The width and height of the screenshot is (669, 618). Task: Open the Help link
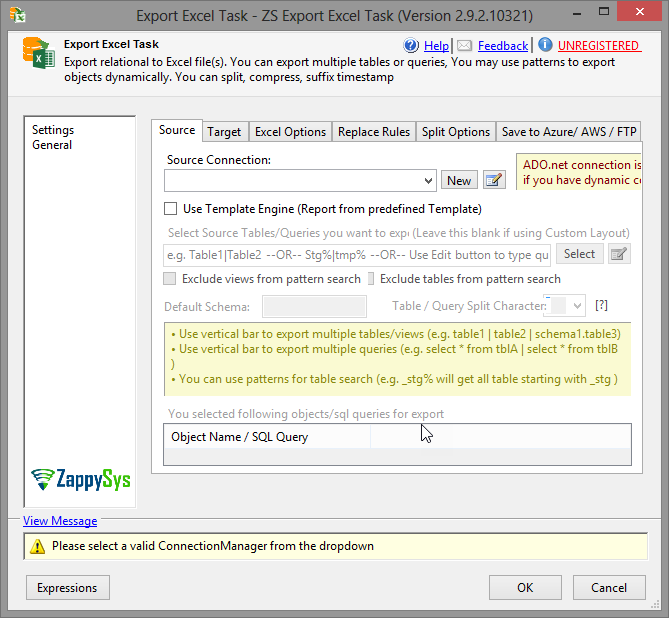click(436, 46)
